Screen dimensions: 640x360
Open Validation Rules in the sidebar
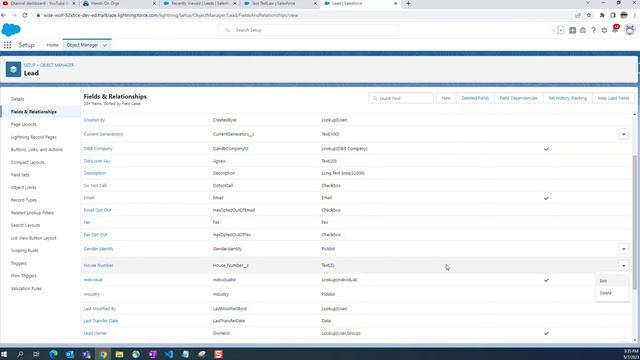tap(26, 289)
